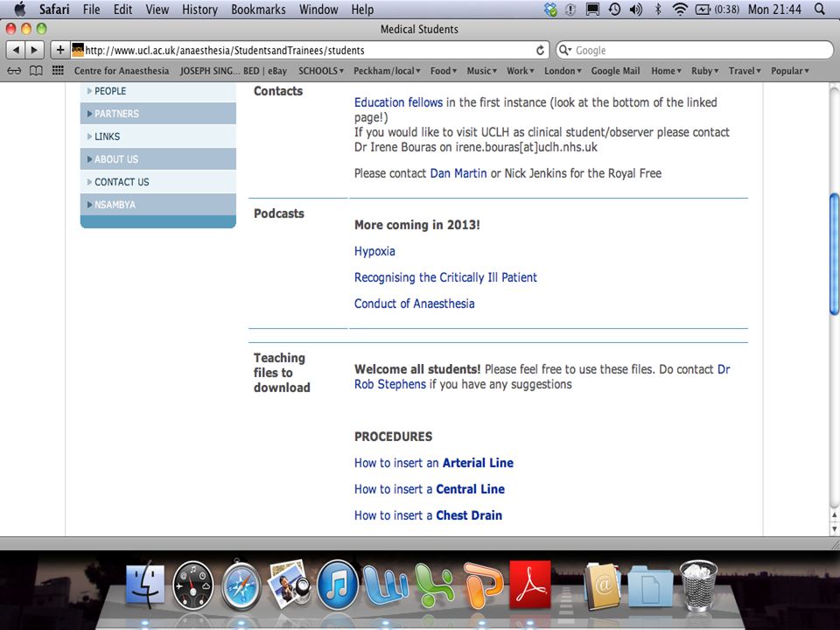Expand the Home bookmarks folder
The height and width of the screenshot is (630, 840).
click(x=667, y=71)
